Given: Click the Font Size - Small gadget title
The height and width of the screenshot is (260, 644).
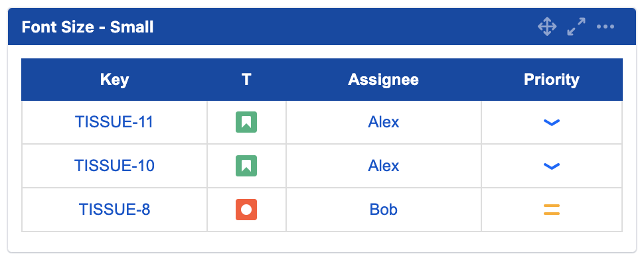Looking at the screenshot, I should click(88, 27).
